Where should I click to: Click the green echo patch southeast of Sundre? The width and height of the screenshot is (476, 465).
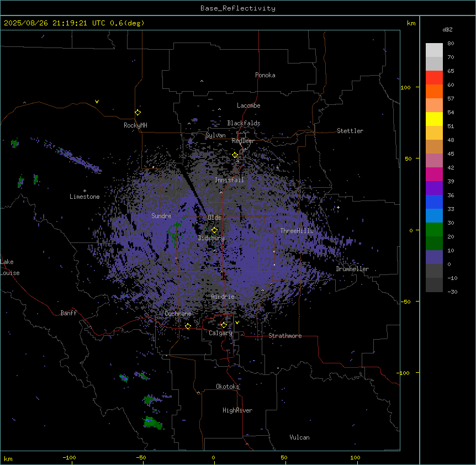pos(175,231)
